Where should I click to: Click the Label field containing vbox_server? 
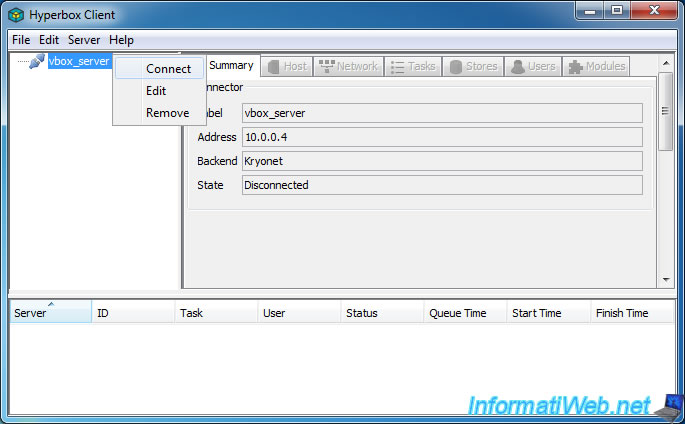coord(442,113)
